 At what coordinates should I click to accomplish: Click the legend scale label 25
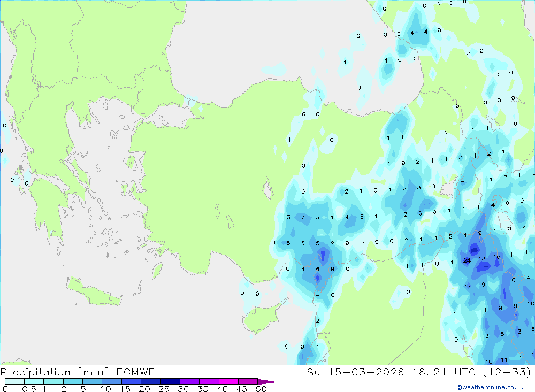click(164, 389)
